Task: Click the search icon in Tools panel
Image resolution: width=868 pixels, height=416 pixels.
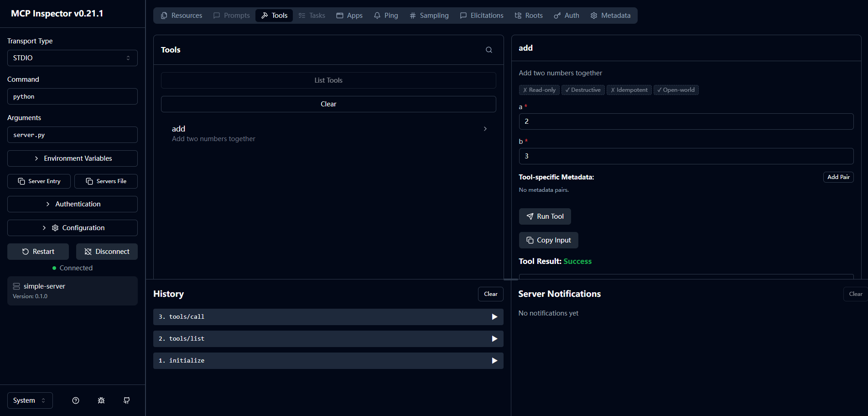Action: [489, 50]
